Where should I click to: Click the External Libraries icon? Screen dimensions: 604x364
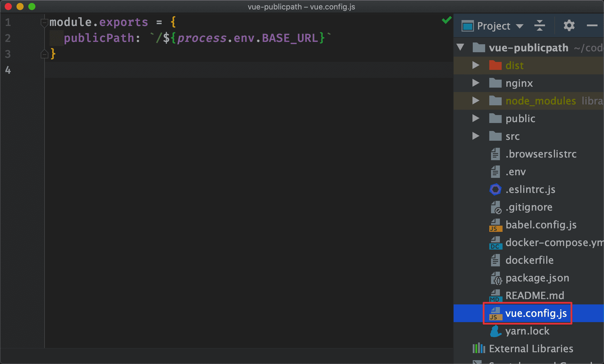click(x=479, y=348)
